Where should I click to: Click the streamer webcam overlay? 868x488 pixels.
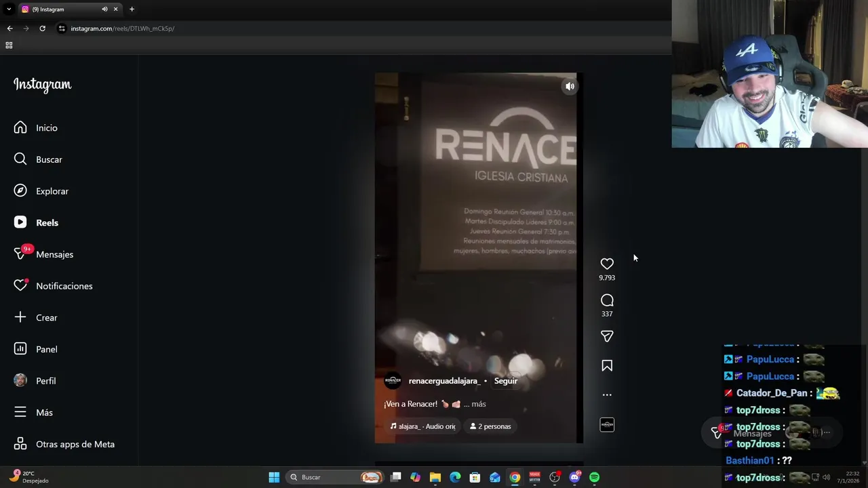(770, 74)
